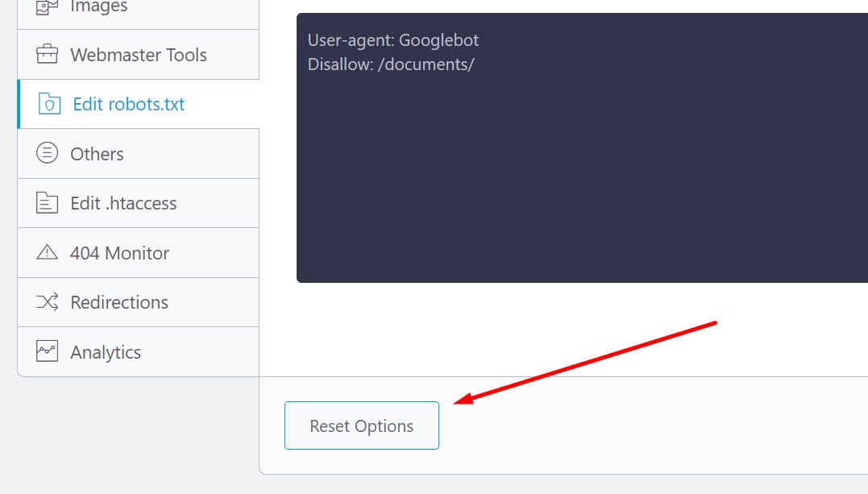Place cursor on the Disallow /documents/ line

tap(392, 64)
